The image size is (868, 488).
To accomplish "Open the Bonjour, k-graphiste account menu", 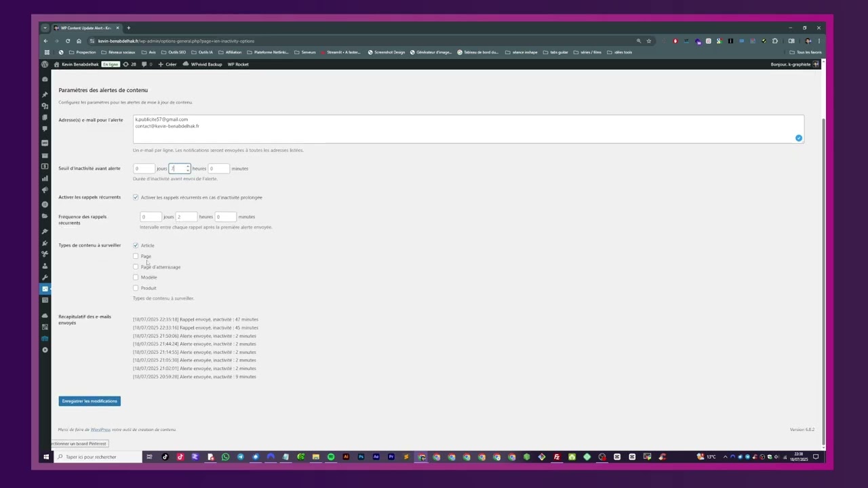I will 795,64.
